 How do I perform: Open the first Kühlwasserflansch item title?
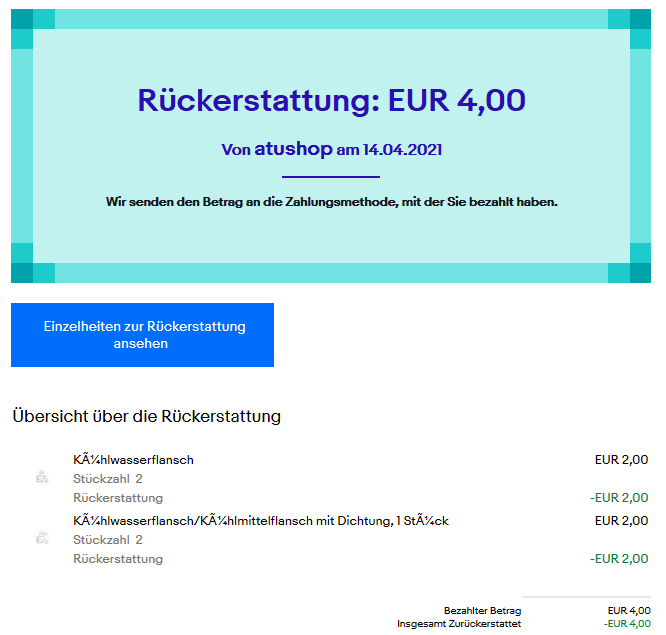tap(133, 460)
